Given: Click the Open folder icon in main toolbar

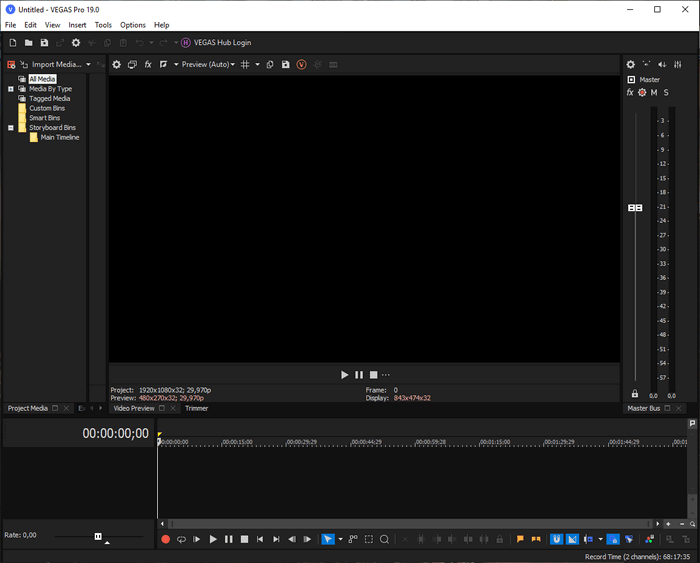Looking at the screenshot, I should click(29, 42).
